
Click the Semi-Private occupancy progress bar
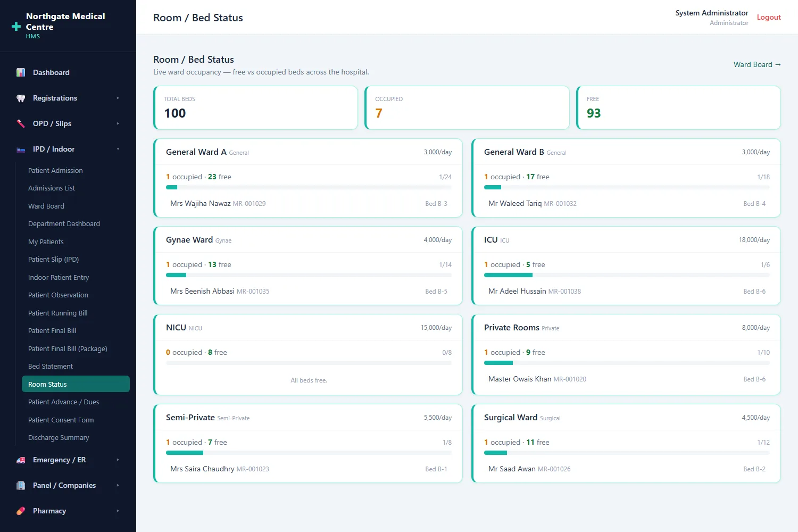tap(309, 453)
